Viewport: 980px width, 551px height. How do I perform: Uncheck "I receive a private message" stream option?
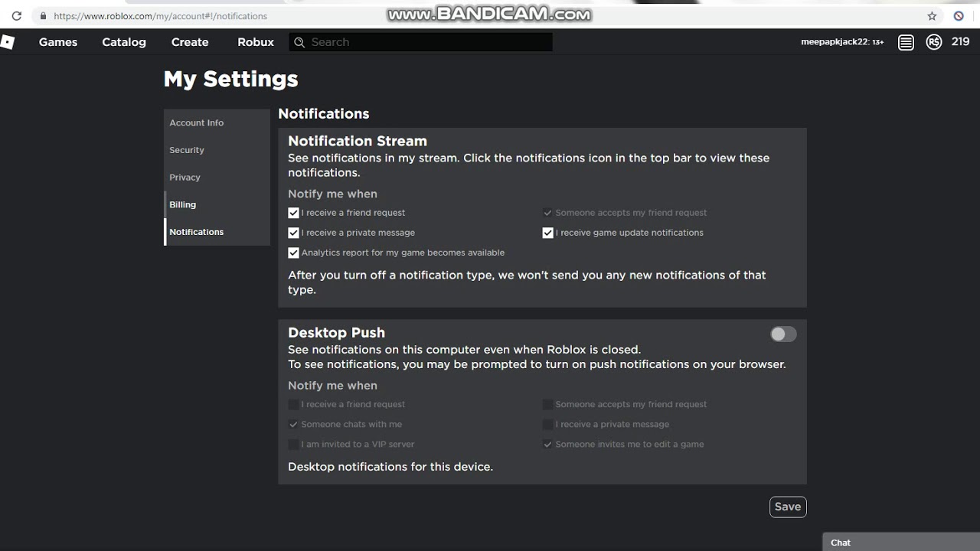[293, 233]
